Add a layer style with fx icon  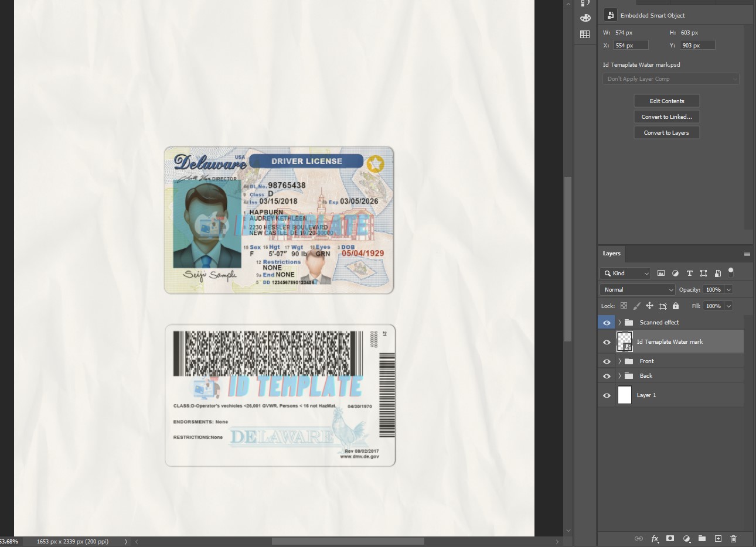(655, 539)
